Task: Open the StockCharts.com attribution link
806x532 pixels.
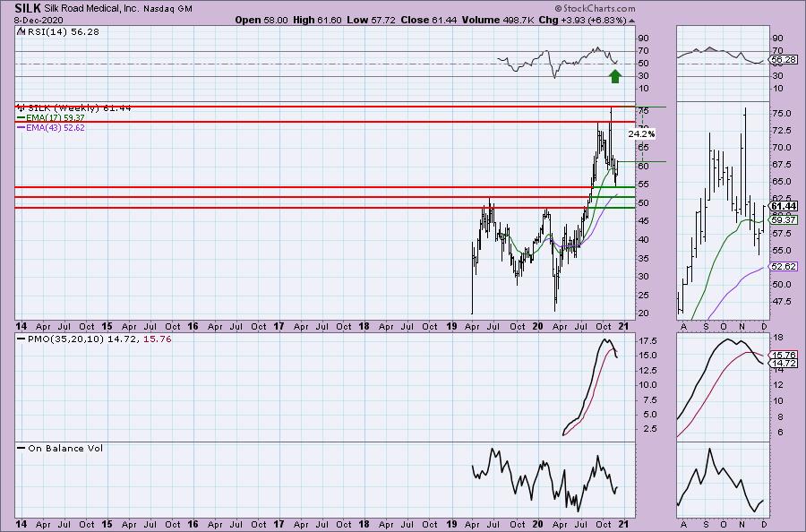Action: coord(595,8)
